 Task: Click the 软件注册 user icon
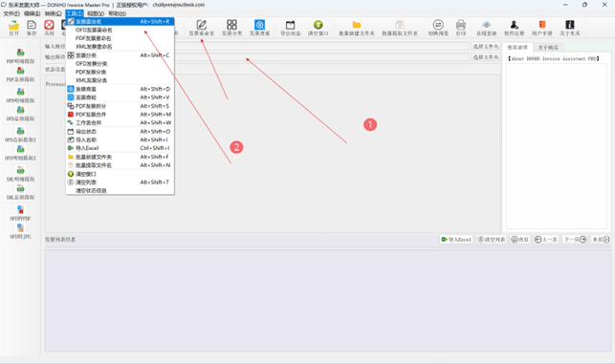point(515,25)
